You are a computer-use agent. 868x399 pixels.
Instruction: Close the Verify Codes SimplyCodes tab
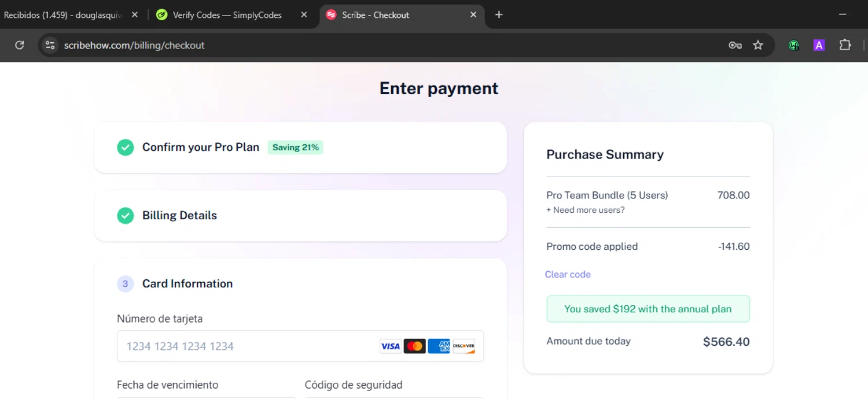[x=304, y=15]
